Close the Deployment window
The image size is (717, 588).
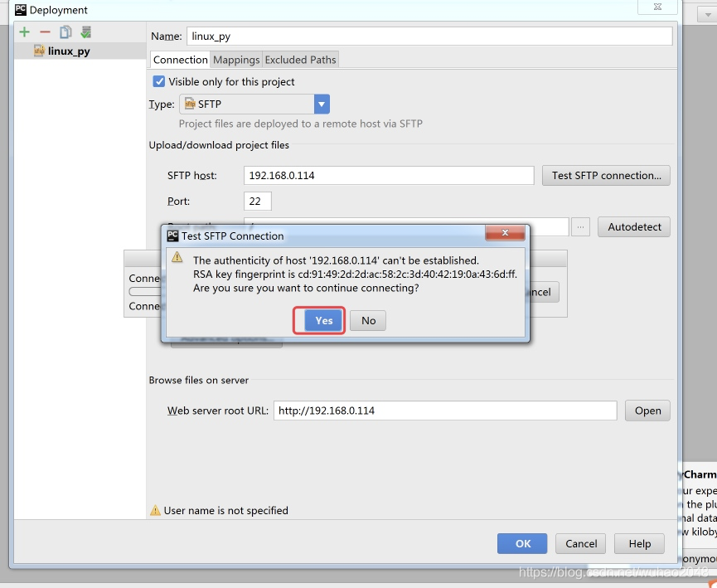(657, 7)
